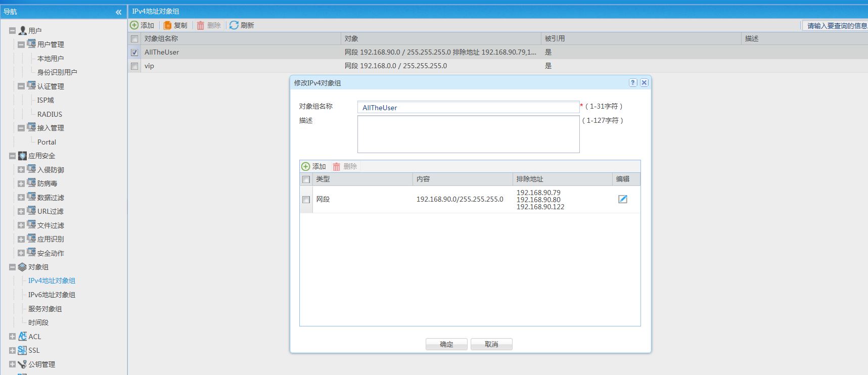The image size is (868, 375).
Task: Expand the 数据过滤 tree node
Action: click(x=21, y=198)
